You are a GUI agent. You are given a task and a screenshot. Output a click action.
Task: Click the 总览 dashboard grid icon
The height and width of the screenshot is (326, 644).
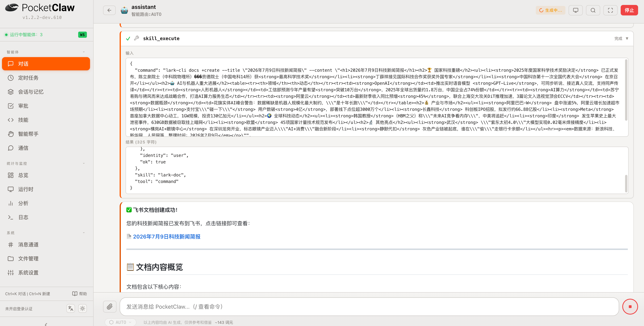[x=10, y=175]
